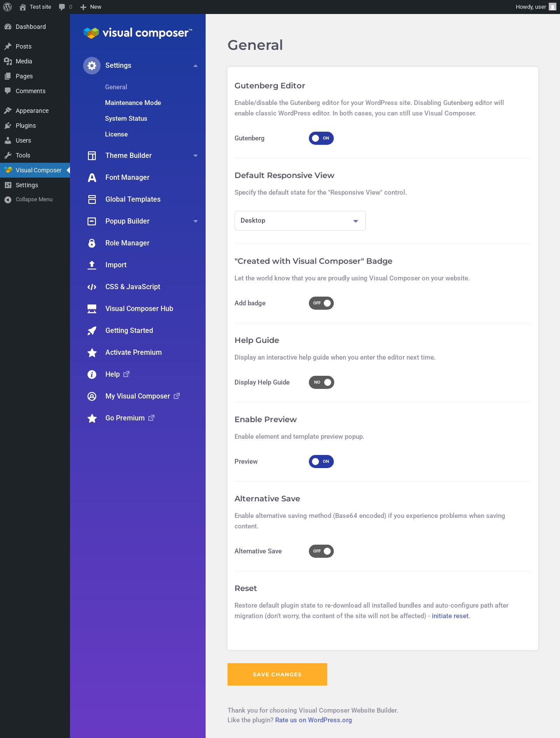Open WordPress Settings in admin sidebar
560x738 pixels.
click(35, 185)
